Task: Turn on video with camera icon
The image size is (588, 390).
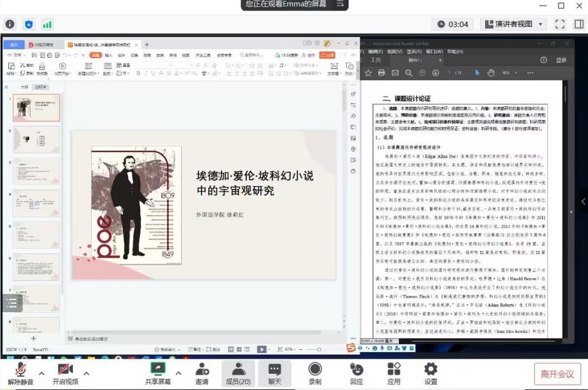Action: [65, 369]
